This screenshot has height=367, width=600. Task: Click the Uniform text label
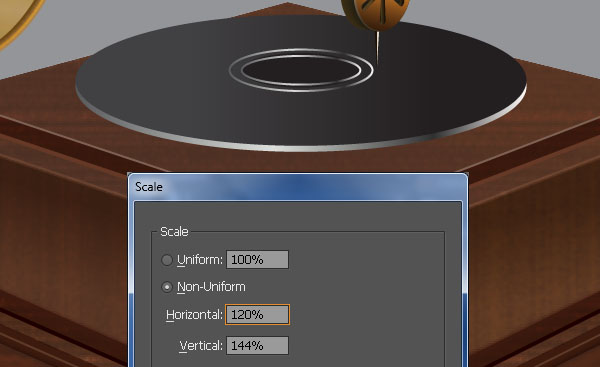point(200,260)
